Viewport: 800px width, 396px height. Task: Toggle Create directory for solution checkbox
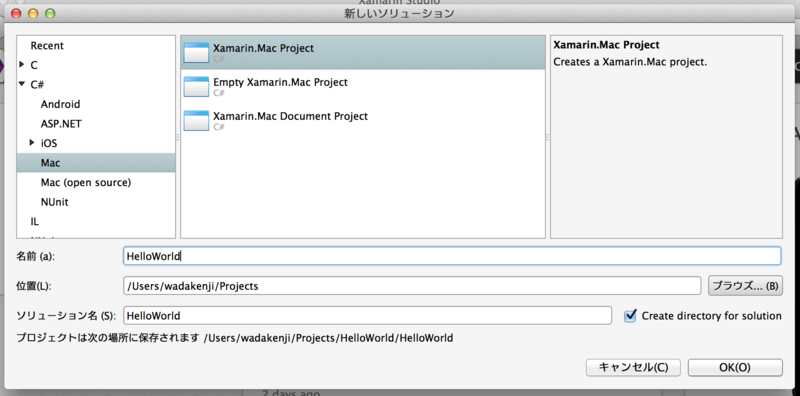(630, 316)
